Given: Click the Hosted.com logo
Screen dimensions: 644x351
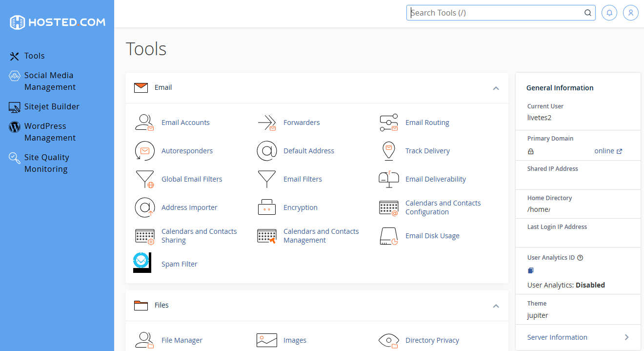Looking at the screenshot, I should pyautogui.click(x=57, y=22).
